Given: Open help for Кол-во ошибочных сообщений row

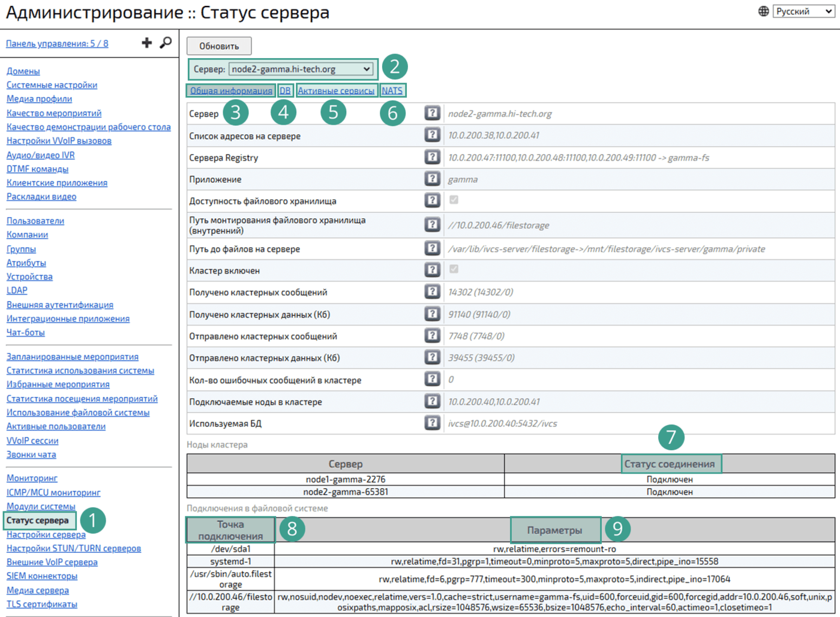Looking at the screenshot, I should pos(432,379).
